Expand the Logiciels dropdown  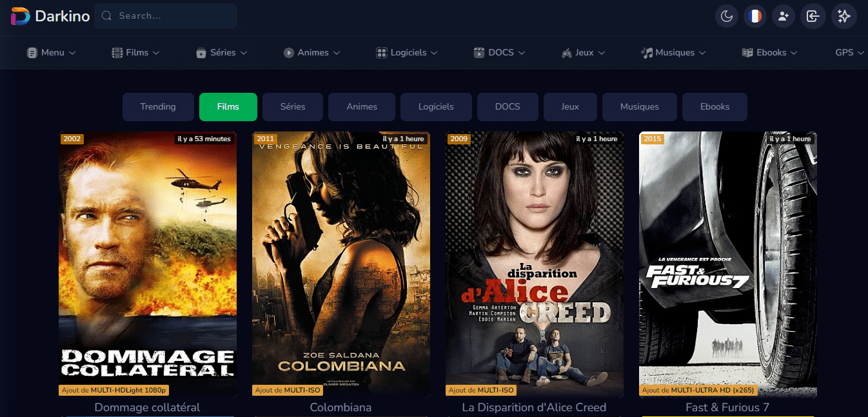(406, 52)
